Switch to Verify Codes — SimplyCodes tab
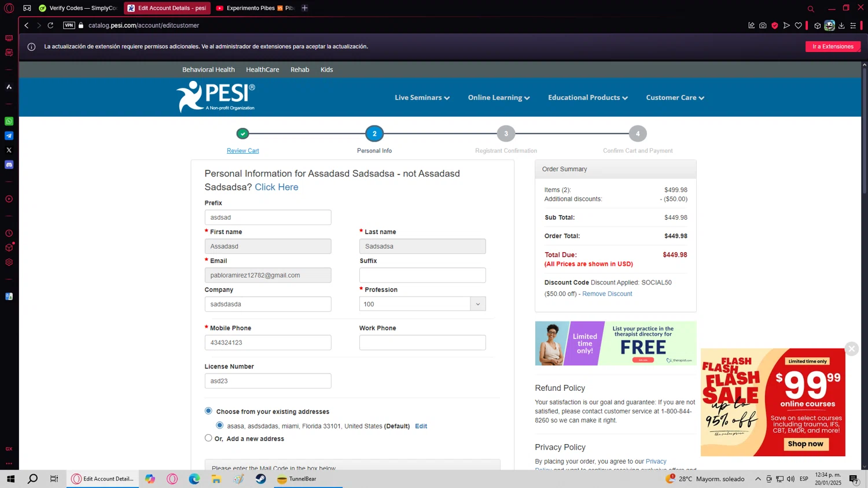This screenshot has height=488, width=868. 79,8
